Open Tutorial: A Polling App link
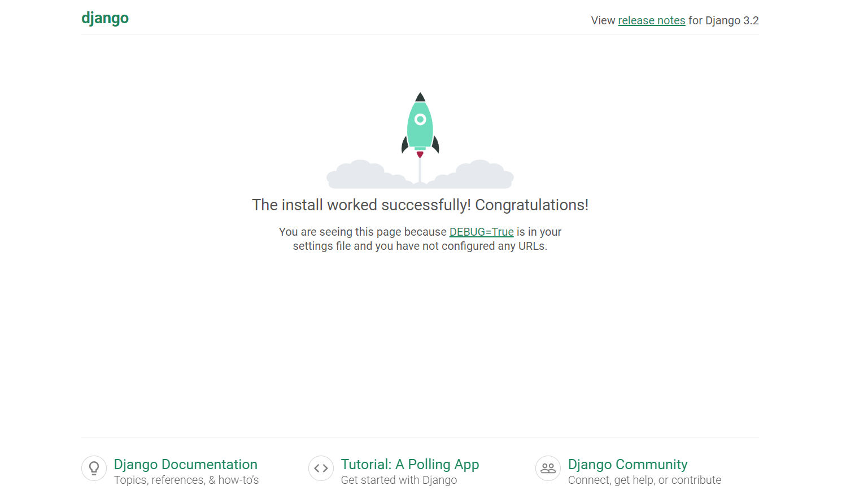This screenshot has height=494, width=868. point(410,464)
